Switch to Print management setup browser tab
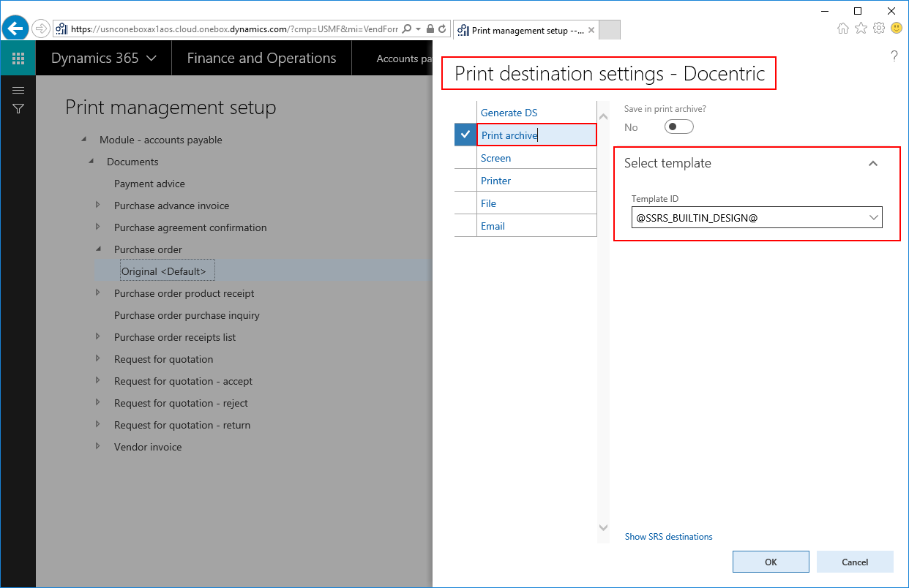This screenshot has width=909, height=588. click(525, 30)
